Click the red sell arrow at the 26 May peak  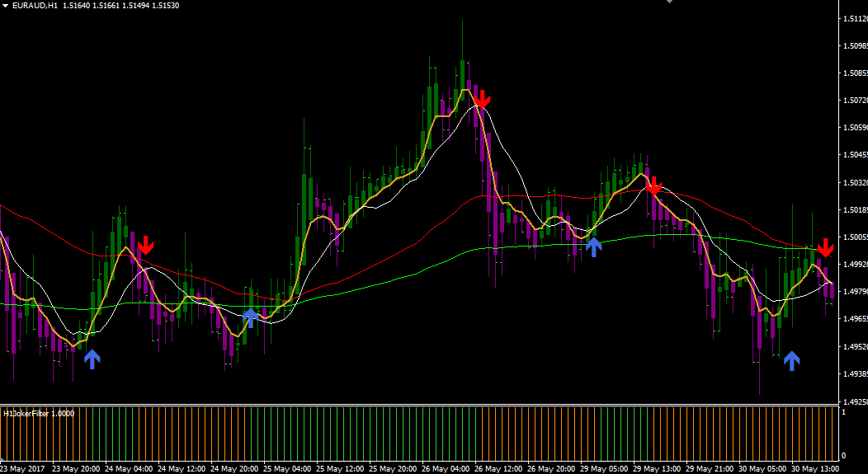(482, 99)
